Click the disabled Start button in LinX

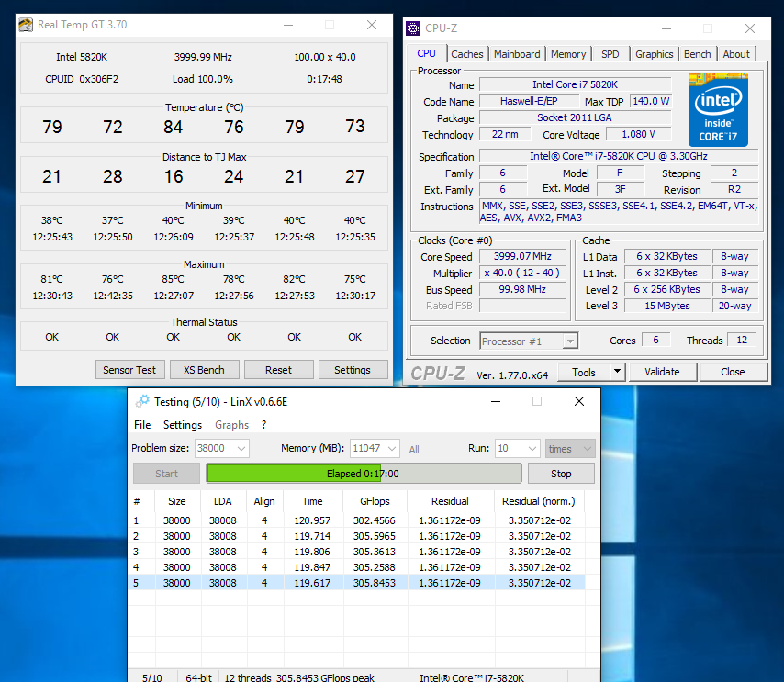pyautogui.click(x=166, y=474)
